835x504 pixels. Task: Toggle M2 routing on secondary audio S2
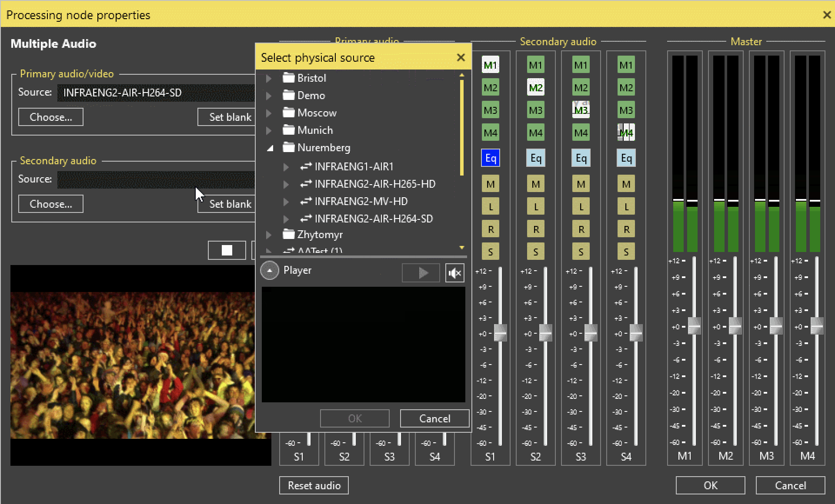535,88
